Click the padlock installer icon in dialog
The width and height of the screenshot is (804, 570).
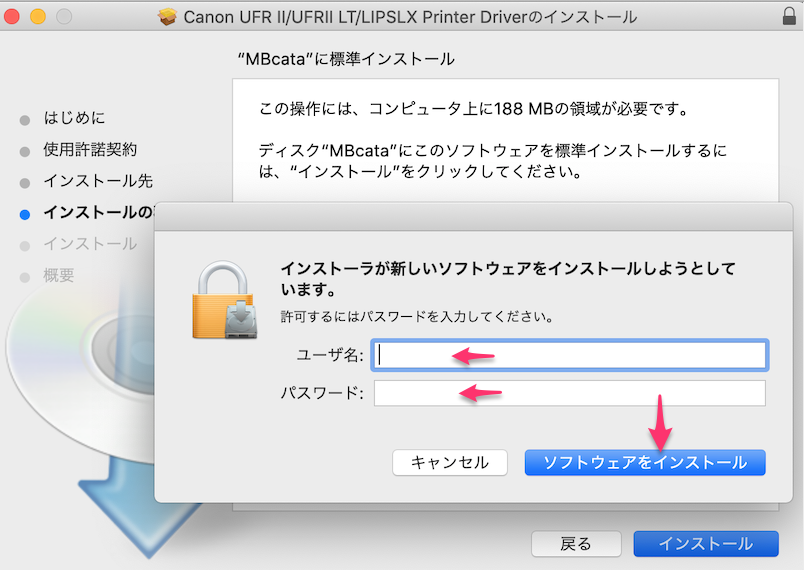click(x=225, y=300)
